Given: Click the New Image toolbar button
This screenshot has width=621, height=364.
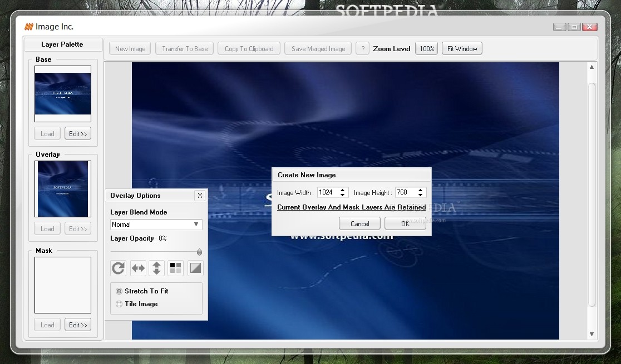Looking at the screenshot, I should point(130,49).
